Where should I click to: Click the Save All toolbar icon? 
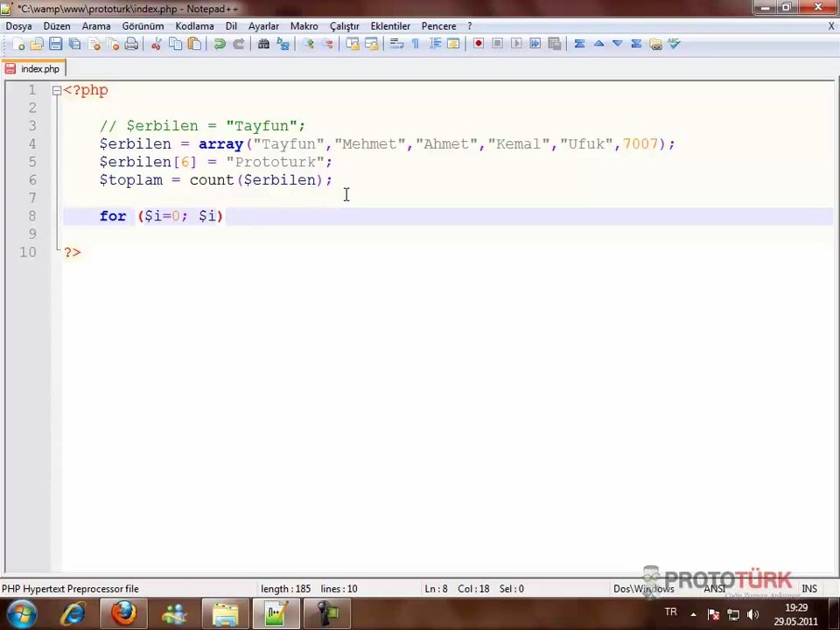(x=75, y=44)
